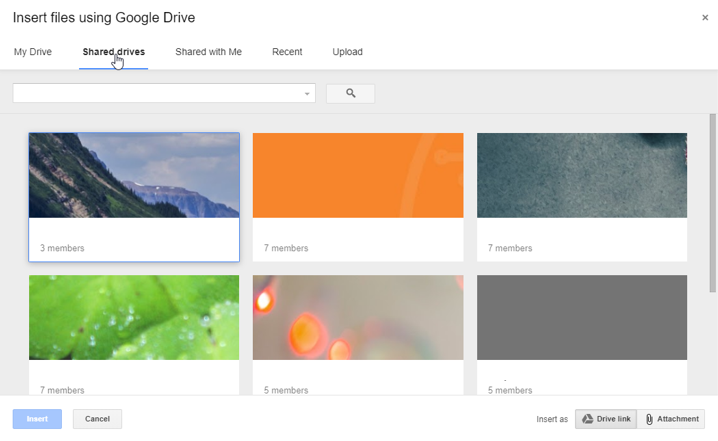Click the vertical scrollbar of the drive list
Image resolution: width=718 pixels, height=441 pixels.
(x=712, y=203)
